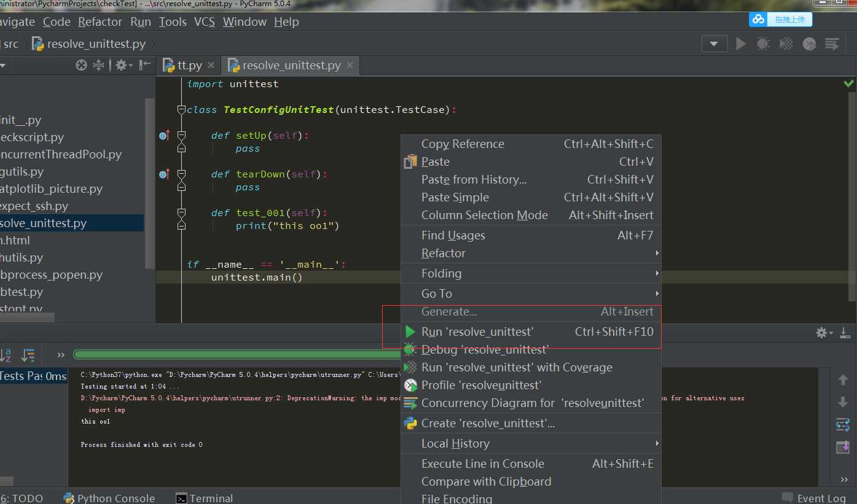Screen dimensions: 857x504
Task: Open the Python Console tool window
Action: click(x=108, y=498)
